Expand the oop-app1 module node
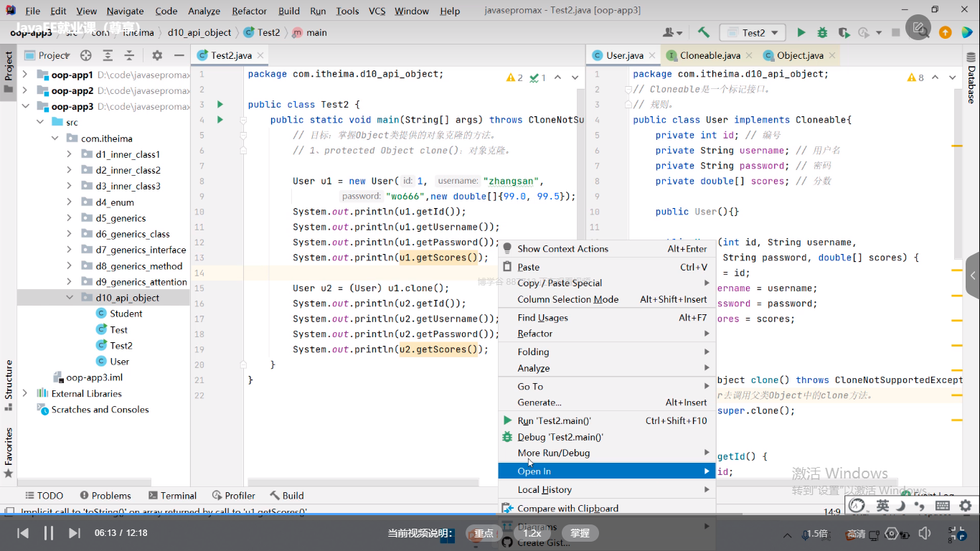Viewport: 980px width, 551px height. pyautogui.click(x=25, y=75)
